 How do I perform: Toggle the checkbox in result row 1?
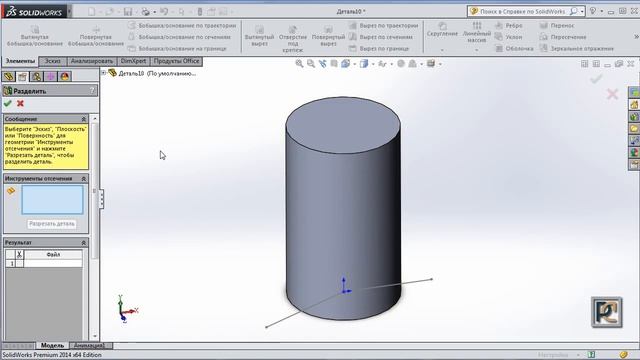20,264
